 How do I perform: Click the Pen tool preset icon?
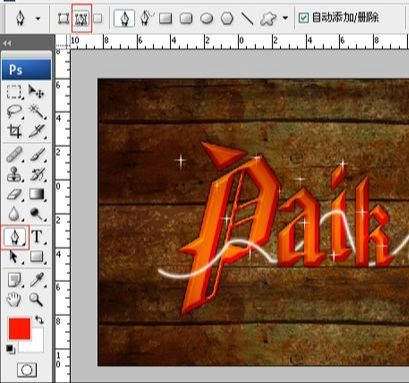click(20, 18)
